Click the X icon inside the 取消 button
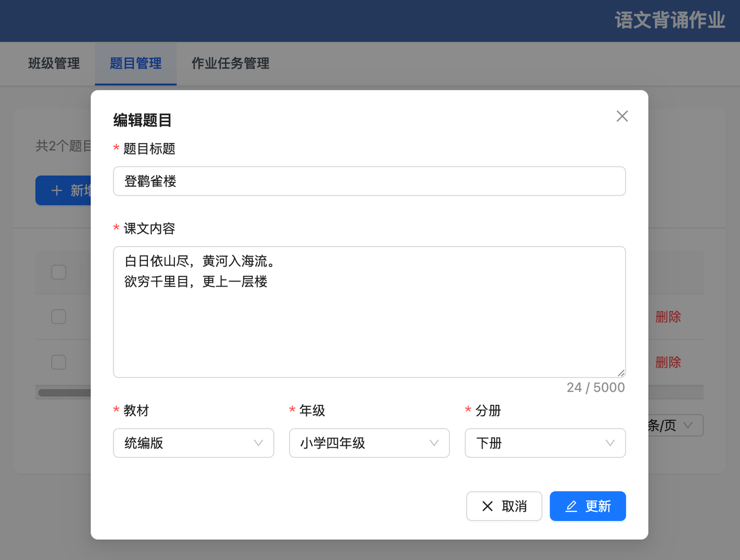 pyautogui.click(x=487, y=506)
